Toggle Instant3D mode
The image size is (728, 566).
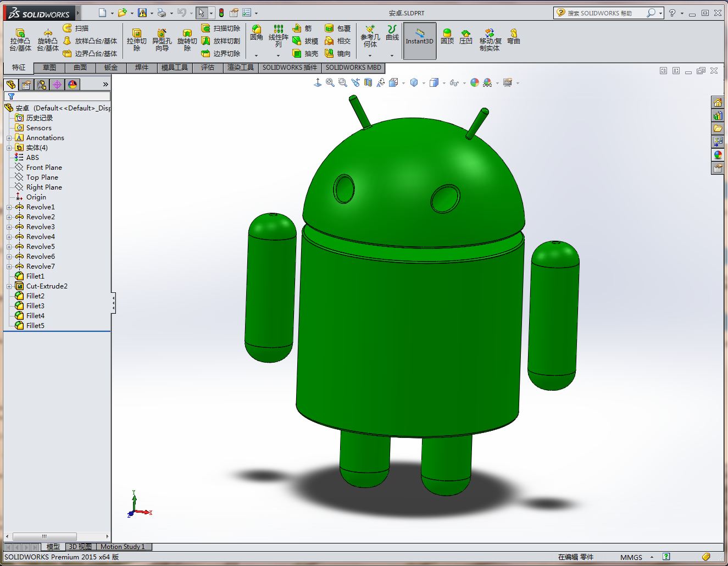(420, 41)
